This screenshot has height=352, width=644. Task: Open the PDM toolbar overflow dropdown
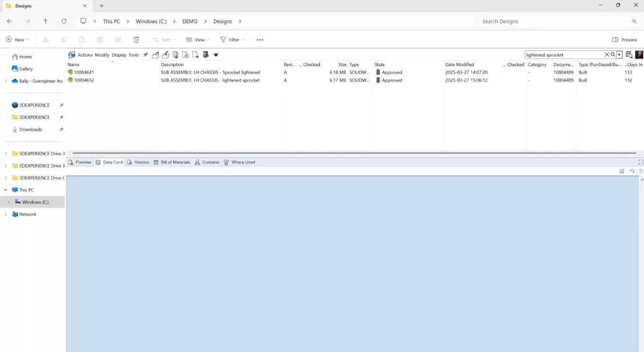tap(216, 55)
